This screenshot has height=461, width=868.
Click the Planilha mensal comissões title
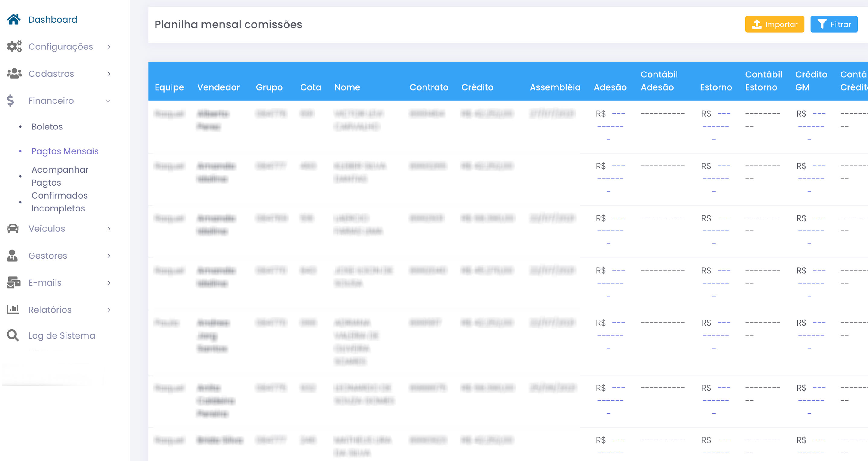[228, 24]
